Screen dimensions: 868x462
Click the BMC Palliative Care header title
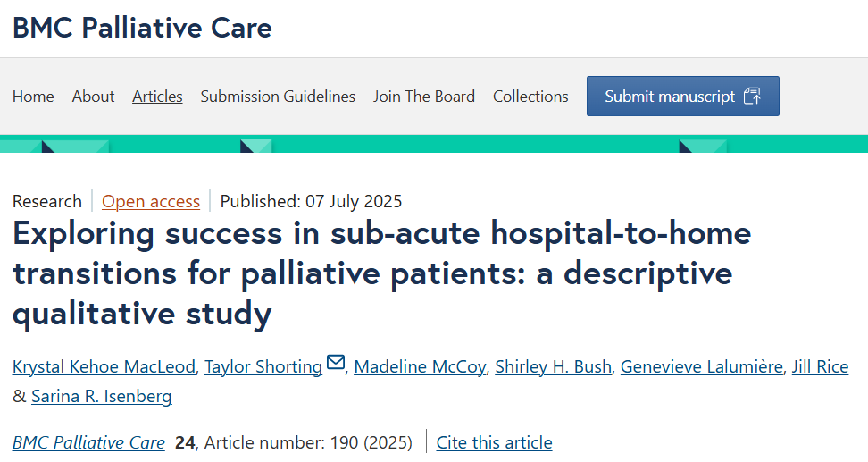click(142, 28)
